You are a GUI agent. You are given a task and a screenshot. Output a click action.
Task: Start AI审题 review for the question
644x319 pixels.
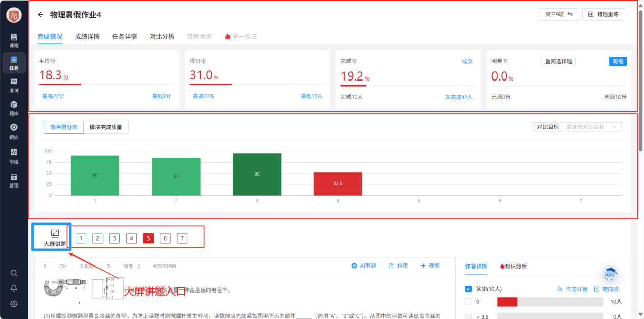(363, 265)
